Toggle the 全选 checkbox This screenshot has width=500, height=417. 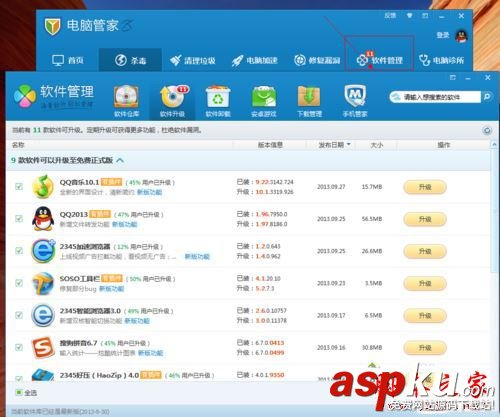coord(19,392)
